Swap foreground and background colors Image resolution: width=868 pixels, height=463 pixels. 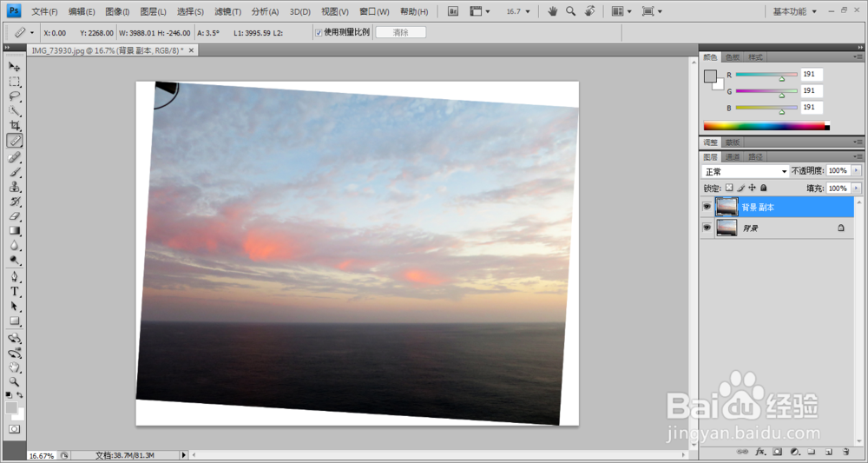pos(20,395)
